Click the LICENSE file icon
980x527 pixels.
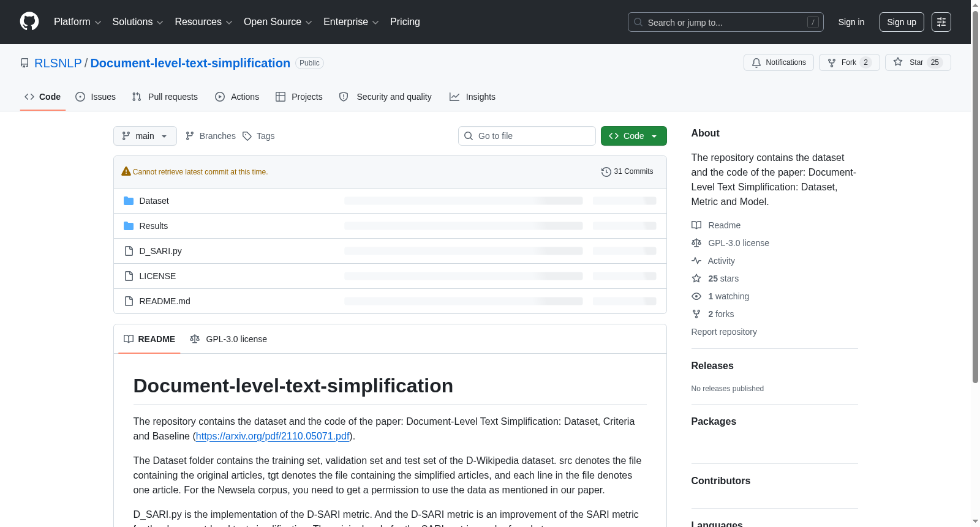[x=129, y=276]
